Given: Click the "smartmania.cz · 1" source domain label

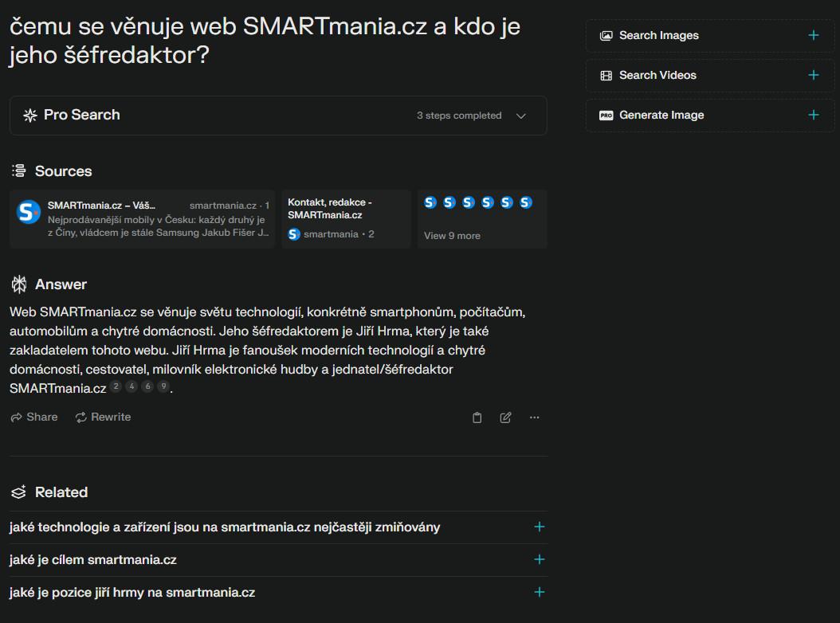Looking at the screenshot, I should click(x=230, y=206).
